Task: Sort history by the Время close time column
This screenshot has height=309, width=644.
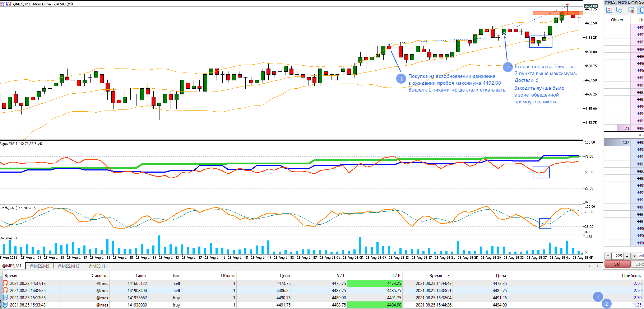Action: click(436, 276)
